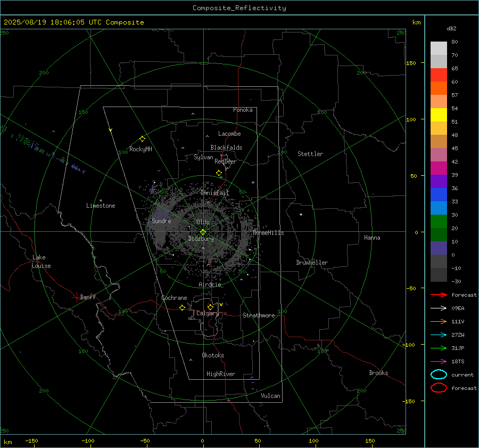Click the Innisfail town label
Image resolution: width=479 pixels, height=448 pixels.
tap(215, 193)
